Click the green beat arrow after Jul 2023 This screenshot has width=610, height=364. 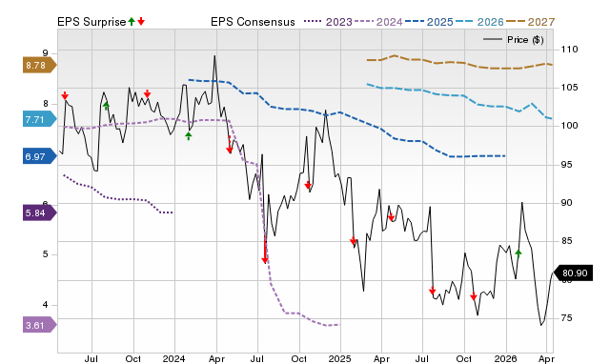coord(106,106)
